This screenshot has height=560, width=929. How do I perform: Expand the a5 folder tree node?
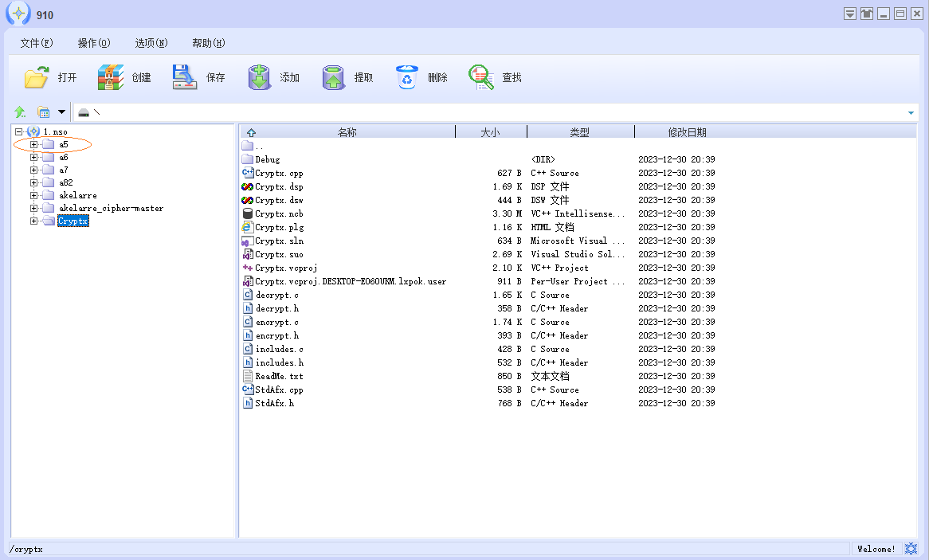click(34, 144)
